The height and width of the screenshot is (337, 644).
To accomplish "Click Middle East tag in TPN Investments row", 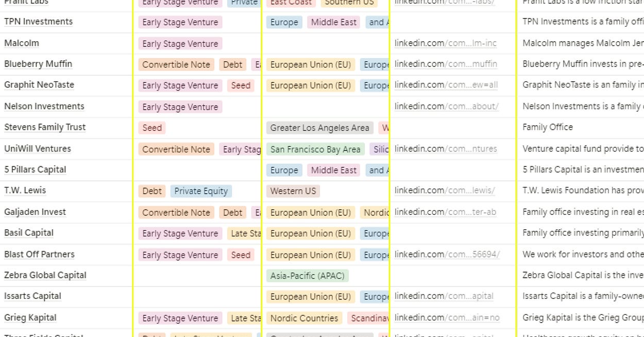I will tap(334, 22).
